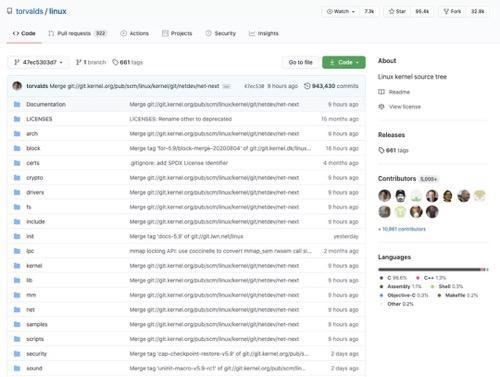The width and height of the screenshot is (500, 377).
Task: Switch to the Pull requests tab
Action: pos(77,33)
